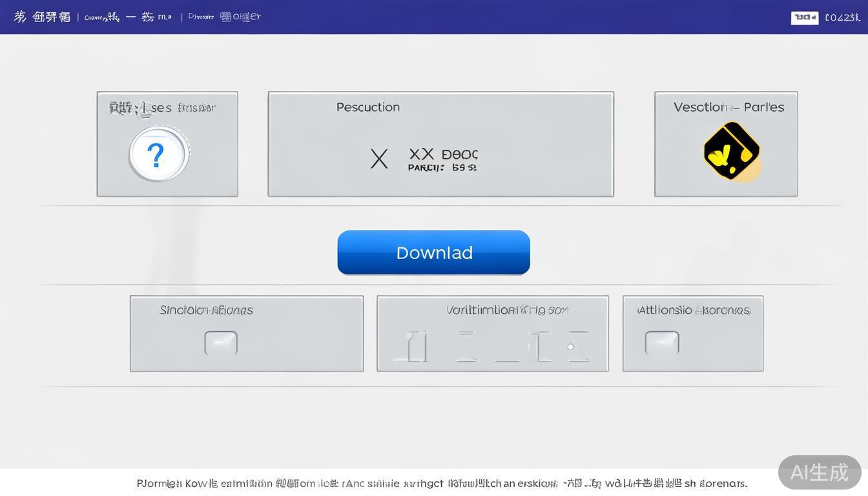
Task: Select the small round radio dot
Action: pos(570,347)
